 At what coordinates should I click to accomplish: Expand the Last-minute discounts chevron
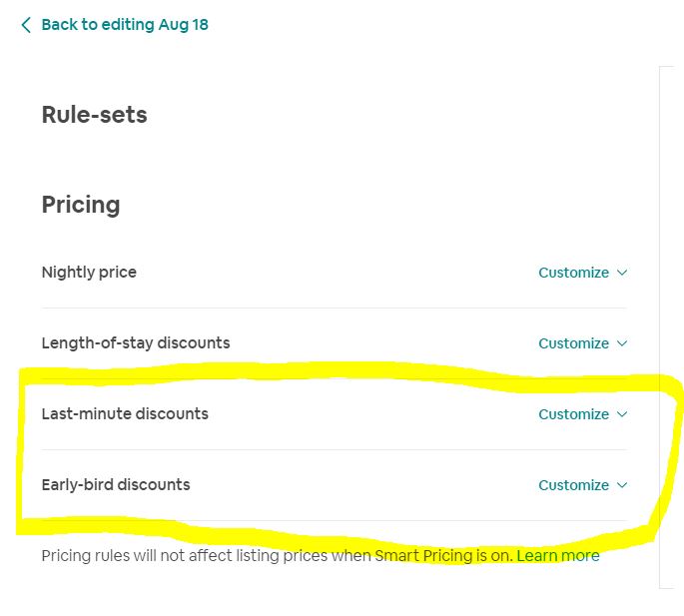click(622, 414)
